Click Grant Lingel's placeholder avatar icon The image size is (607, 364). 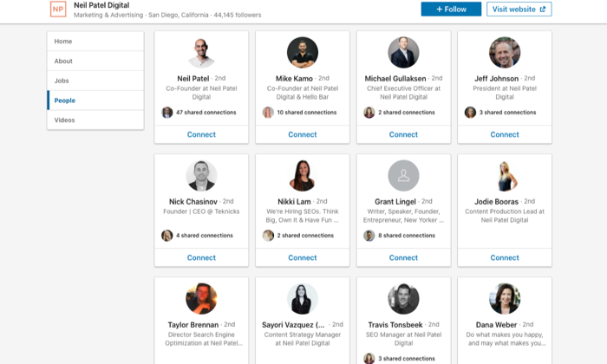click(403, 176)
